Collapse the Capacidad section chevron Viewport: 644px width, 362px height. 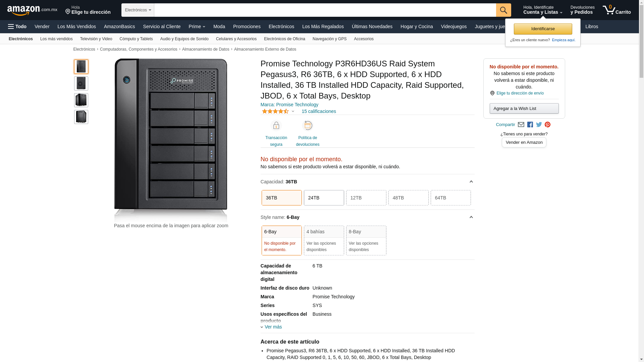(x=471, y=182)
